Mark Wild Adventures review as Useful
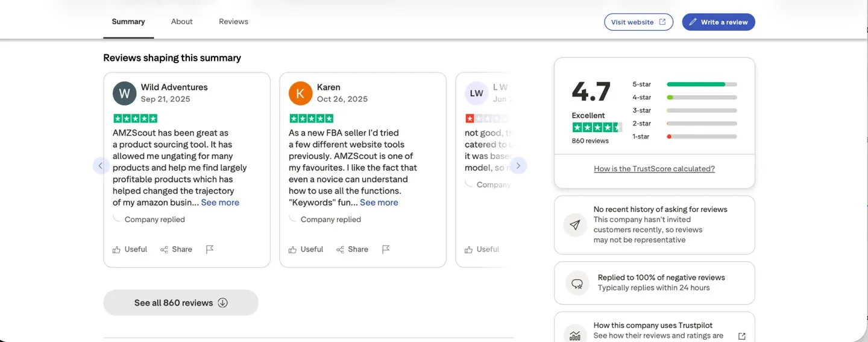Image resolution: width=868 pixels, height=342 pixels. coord(130,249)
